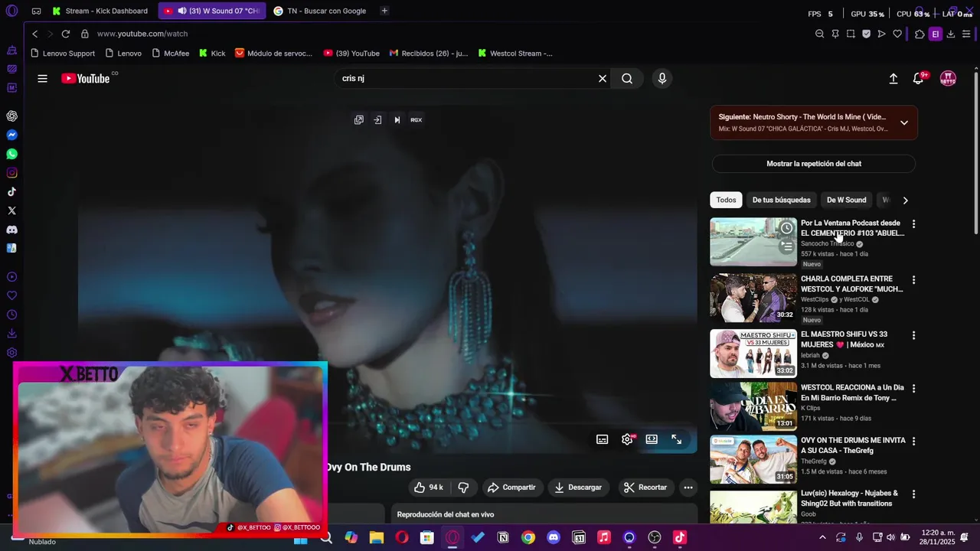Open options for CHARLA COMPLETA video

tap(913, 280)
